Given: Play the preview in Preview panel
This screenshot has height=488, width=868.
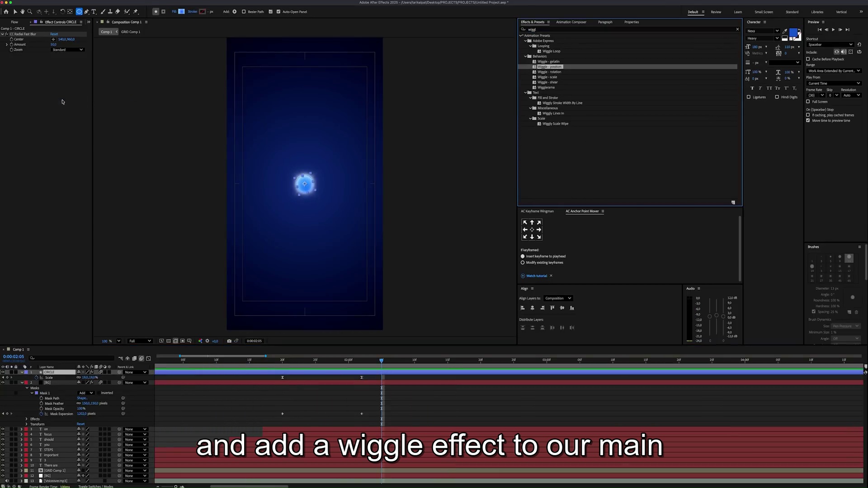Looking at the screenshot, I should [833, 30].
